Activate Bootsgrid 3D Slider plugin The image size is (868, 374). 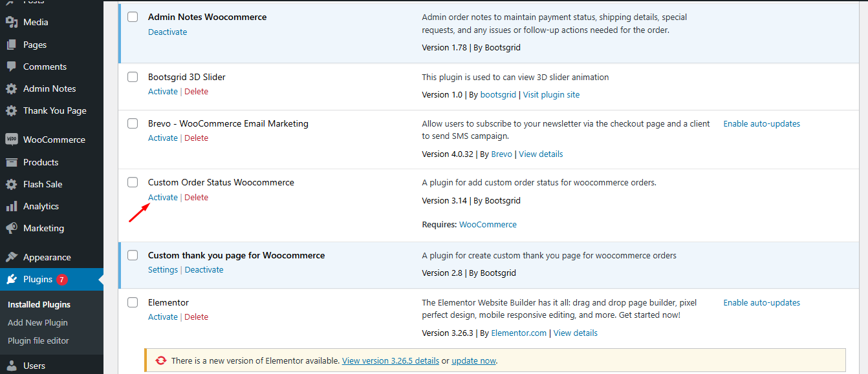click(163, 91)
